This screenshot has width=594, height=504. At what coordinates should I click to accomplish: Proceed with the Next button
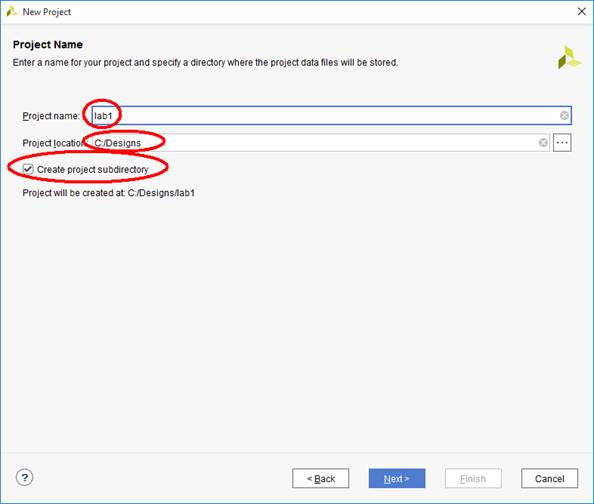pyautogui.click(x=397, y=479)
